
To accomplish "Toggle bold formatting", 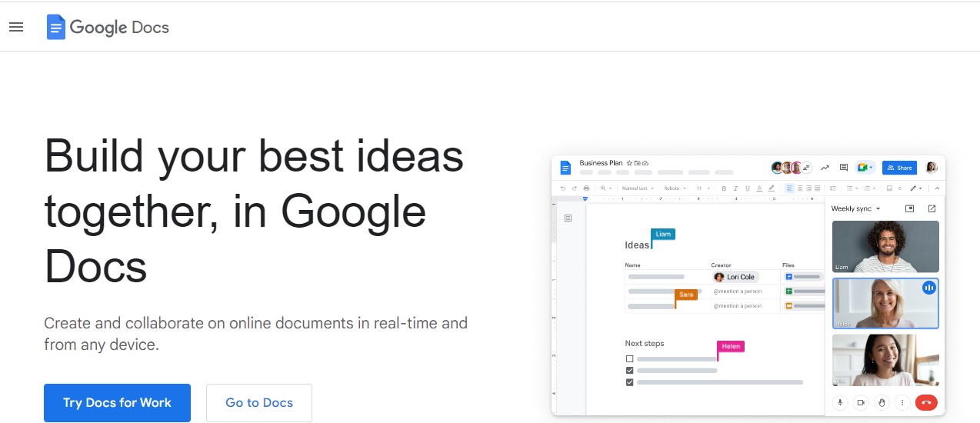I will tap(724, 188).
